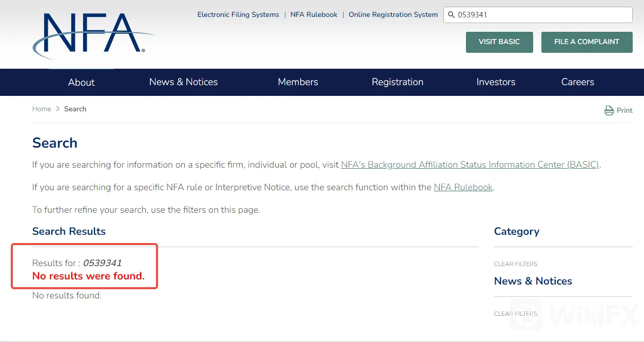The height and width of the screenshot is (342, 644).
Task: Open the About menu
Action: (x=81, y=82)
